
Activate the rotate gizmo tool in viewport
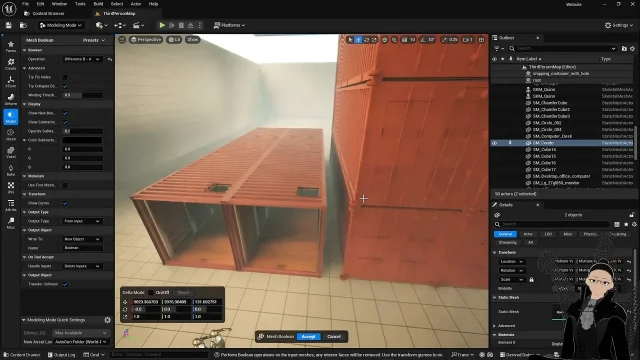click(x=366, y=40)
